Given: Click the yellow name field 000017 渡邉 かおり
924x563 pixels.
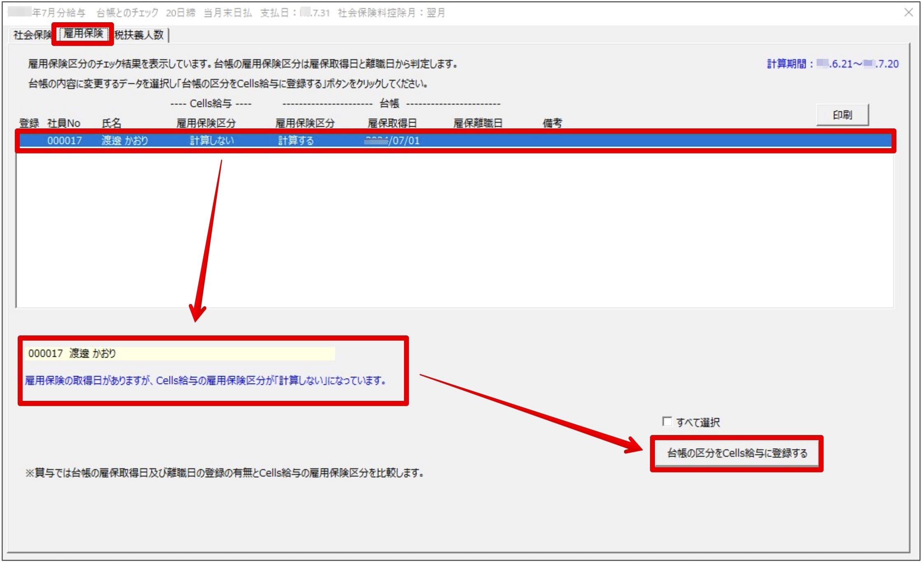Looking at the screenshot, I should pyautogui.click(x=180, y=354).
